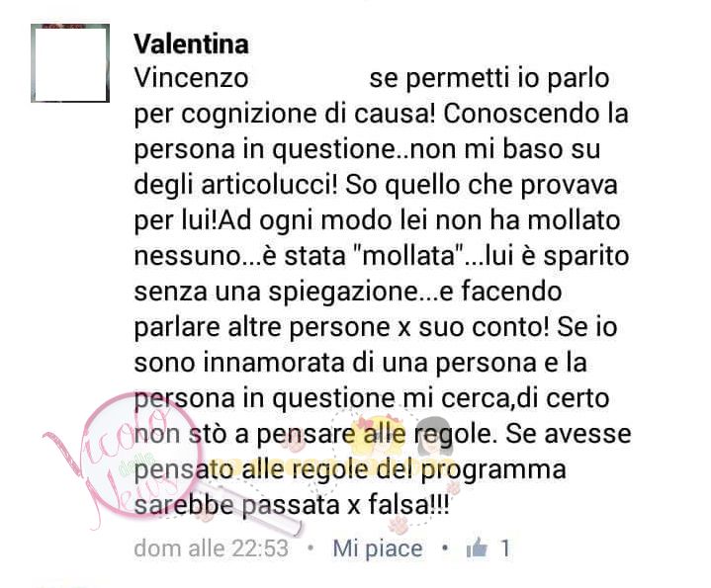Click the thumbs-up like icon

[x=476, y=547]
